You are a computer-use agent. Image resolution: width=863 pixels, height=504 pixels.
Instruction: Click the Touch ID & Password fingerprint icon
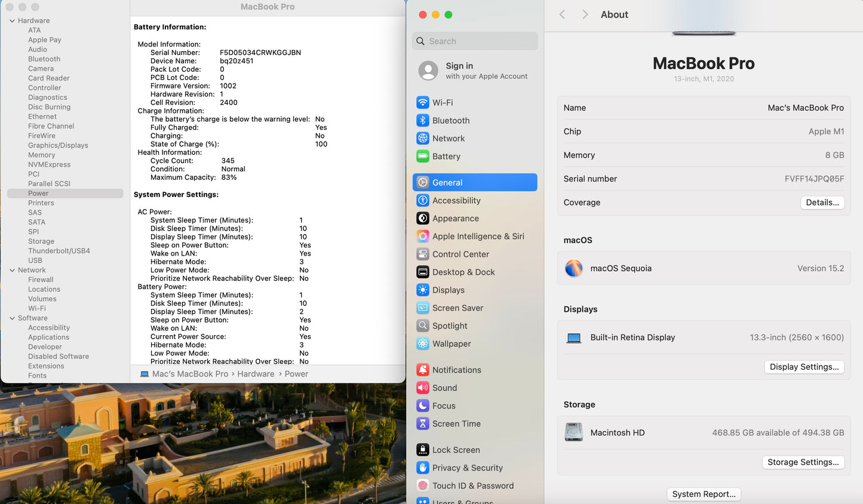(x=423, y=486)
